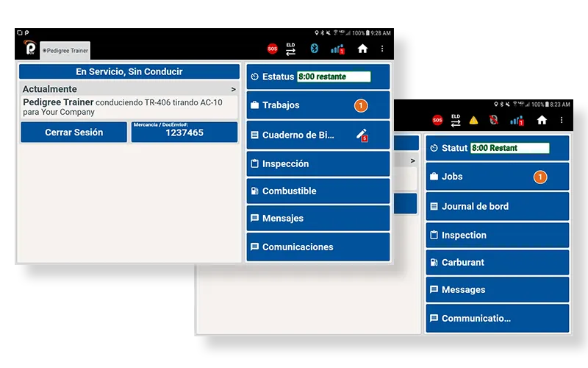
Task: Open the Communicatio... menu item
Action: point(498,318)
